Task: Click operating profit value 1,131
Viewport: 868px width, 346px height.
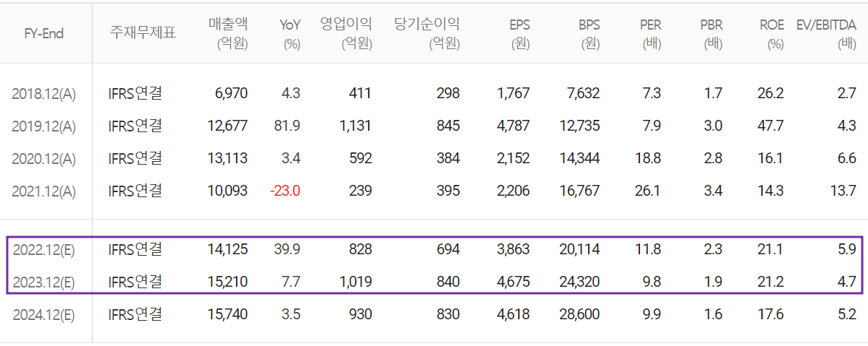Action: click(356, 126)
